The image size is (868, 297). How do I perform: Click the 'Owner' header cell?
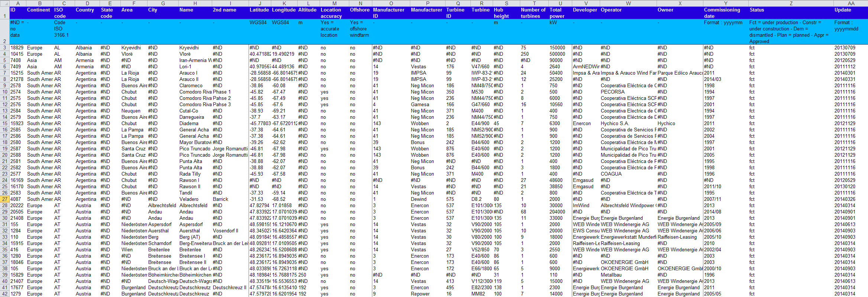click(680, 13)
